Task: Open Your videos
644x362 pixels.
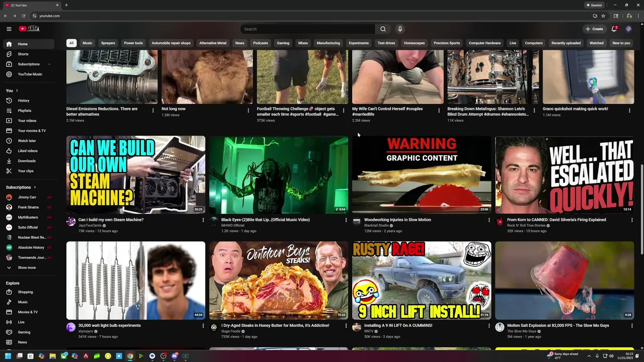Action: pyautogui.click(x=28, y=121)
